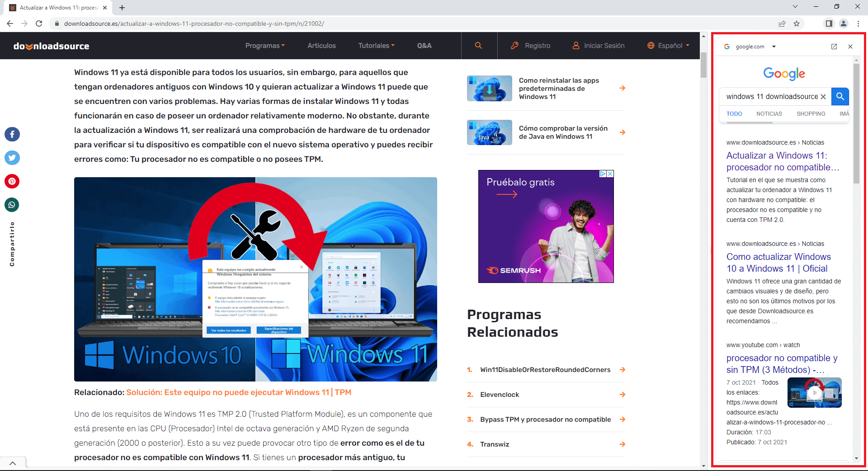The height and width of the screenshot is (471, 868).
Task: Close the Google side panel
Action: (850, 47)
